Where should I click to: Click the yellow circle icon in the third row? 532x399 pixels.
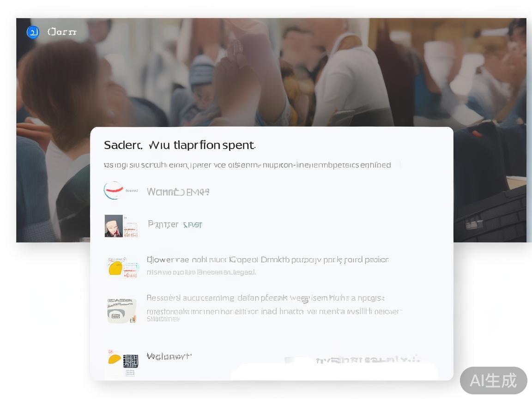(x=115, y=268)
